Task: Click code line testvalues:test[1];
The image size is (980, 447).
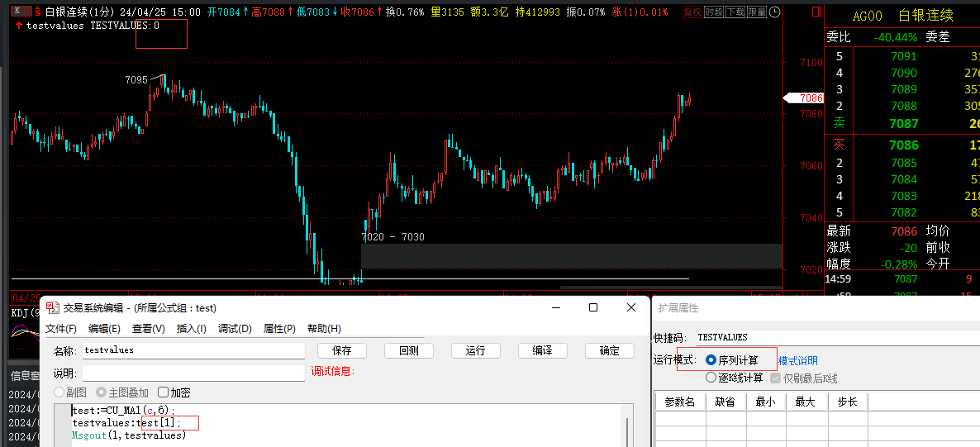Action: coord(126,423)
